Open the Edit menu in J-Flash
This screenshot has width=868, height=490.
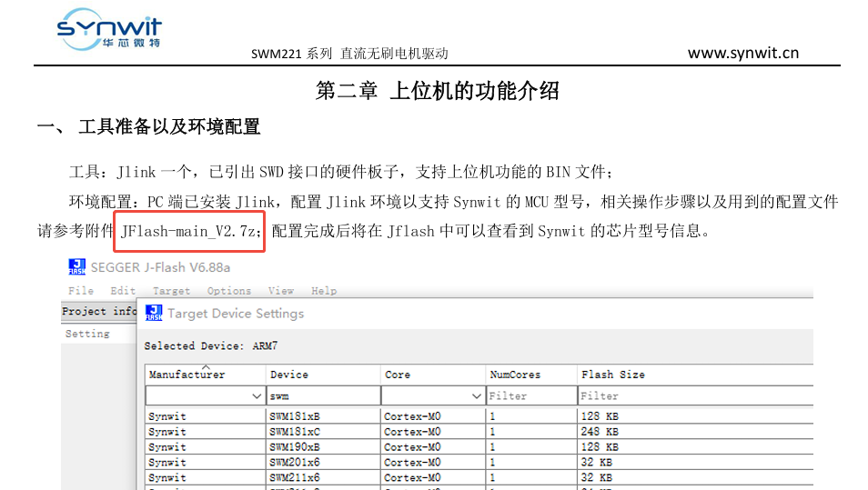122,290
